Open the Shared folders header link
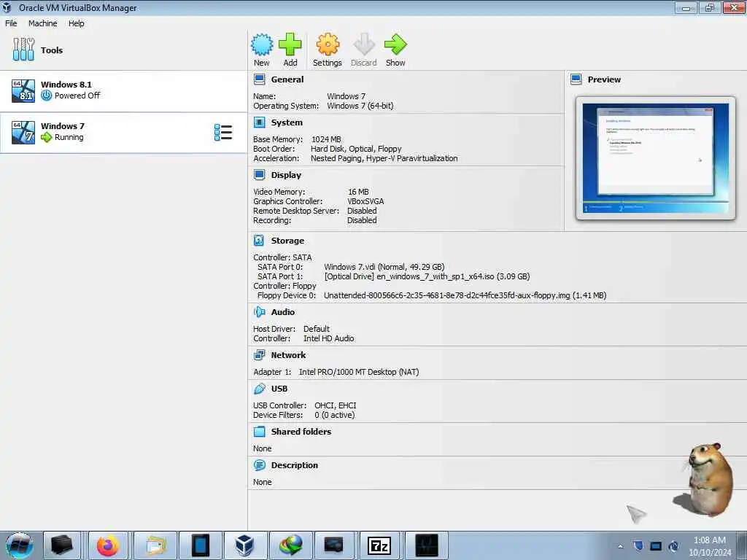The width and height of the screenshot is (747, 560). [x=301, y=432]
